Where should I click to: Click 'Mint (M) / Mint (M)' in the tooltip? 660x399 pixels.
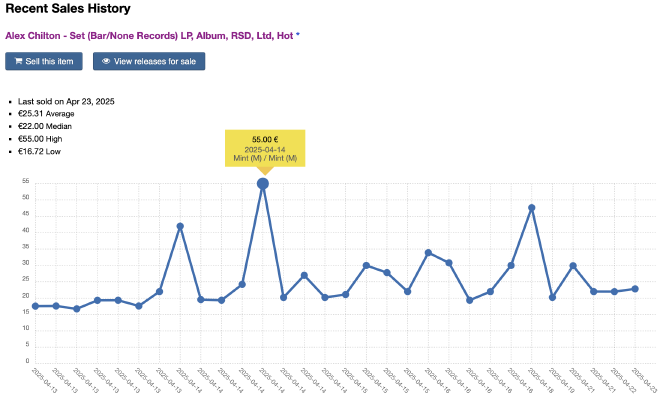[265, 158]
